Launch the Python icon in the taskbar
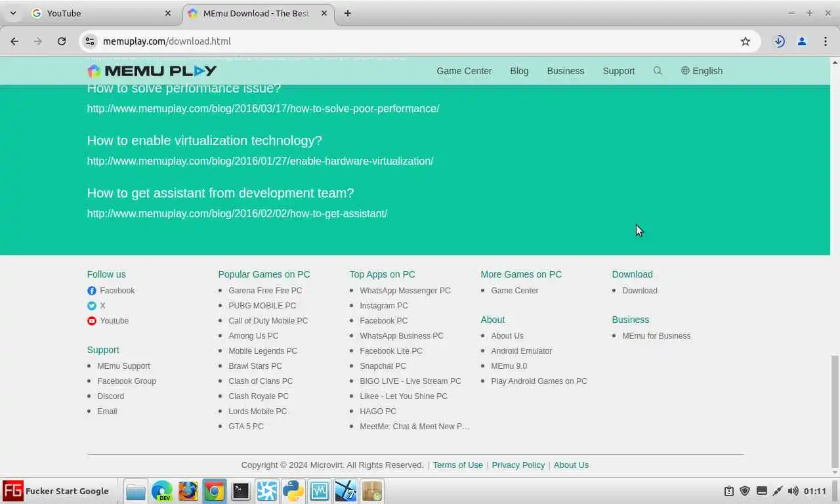The width and height of the screenshot is (840, 504). click(x=293, y=491)
